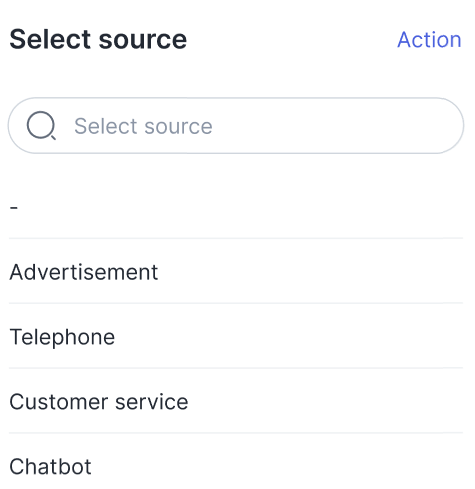Choose the Customer service option
This screenshot has height=489, width=475.
point(236,401)
